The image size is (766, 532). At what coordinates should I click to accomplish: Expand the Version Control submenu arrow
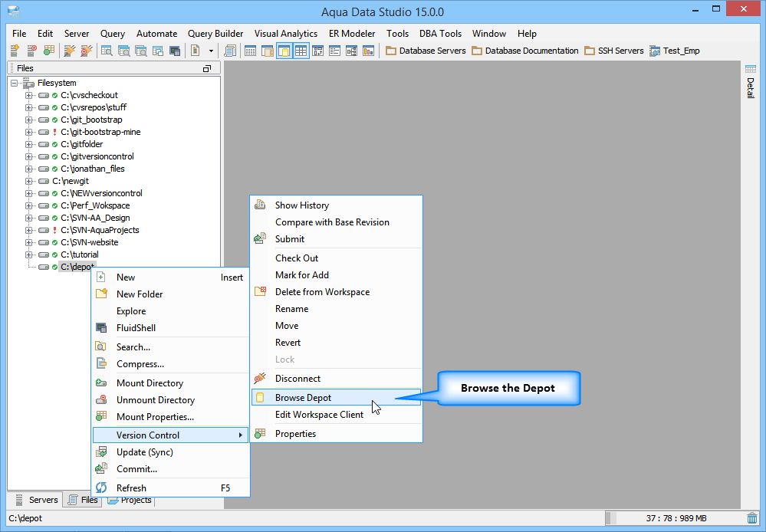(240, 435)
